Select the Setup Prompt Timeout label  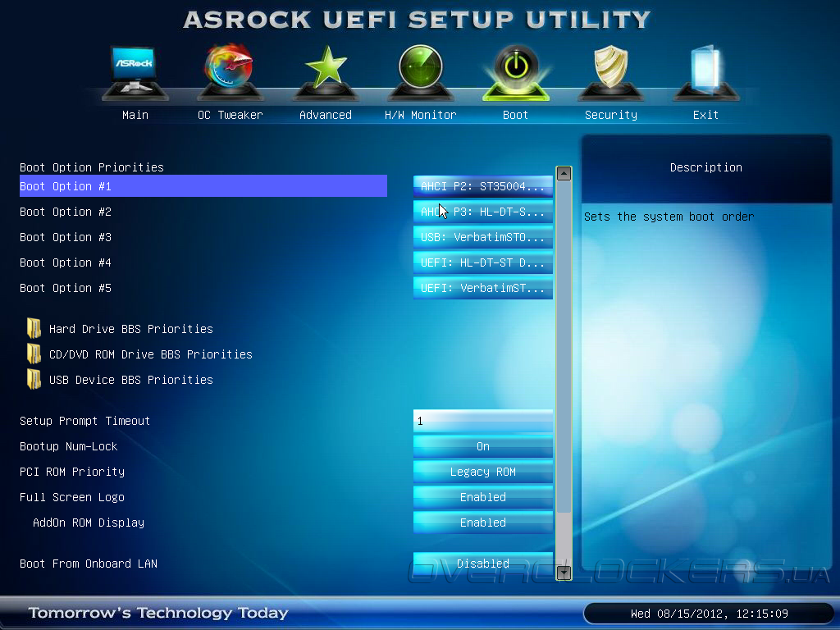pos(84,421)
